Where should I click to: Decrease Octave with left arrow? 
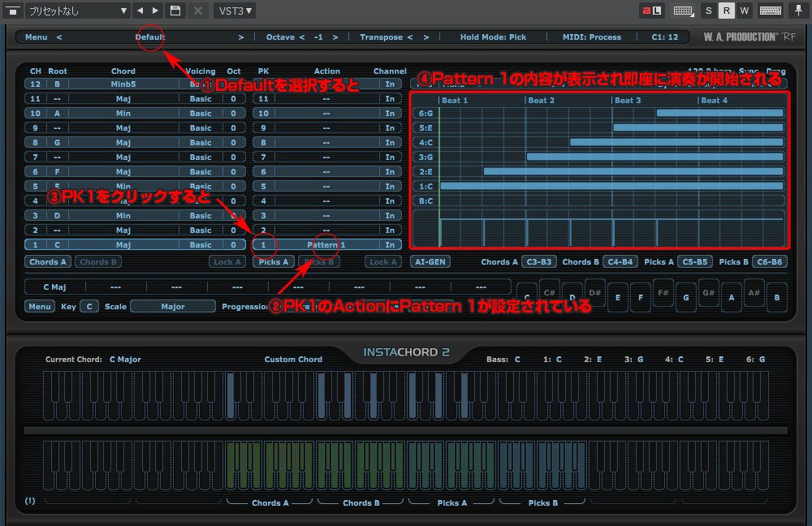pos(302,37)
